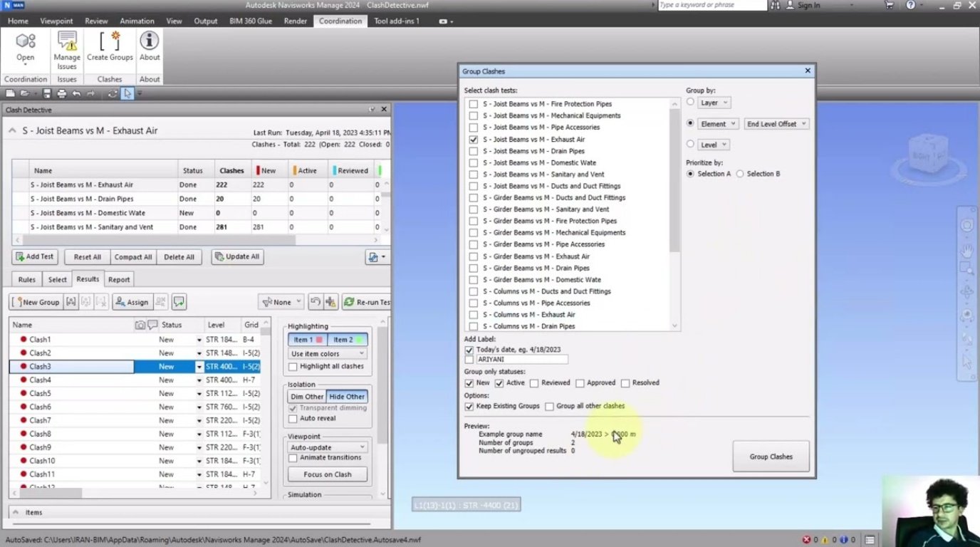Toggle the Keep Existing Groups checkbox
This screenshot has height=547, width=980.
469,407
